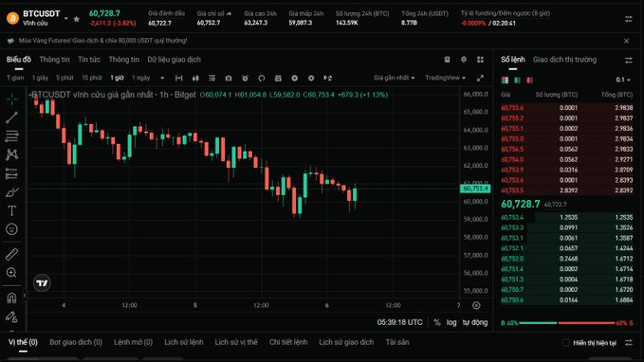Show only bids in order book

tap(518, 80)
